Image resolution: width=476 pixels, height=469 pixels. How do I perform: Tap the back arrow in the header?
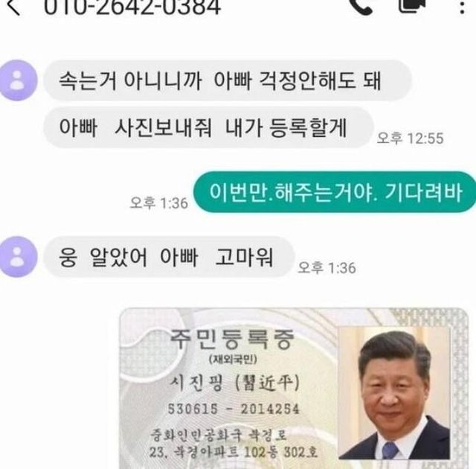[x=13, y=7]
